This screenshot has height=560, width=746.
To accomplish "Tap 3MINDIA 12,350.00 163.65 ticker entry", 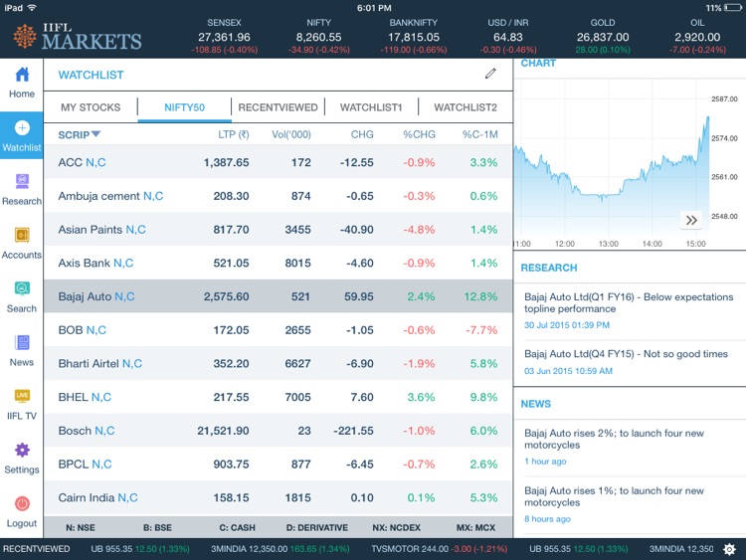I will (x=280, y=549).
